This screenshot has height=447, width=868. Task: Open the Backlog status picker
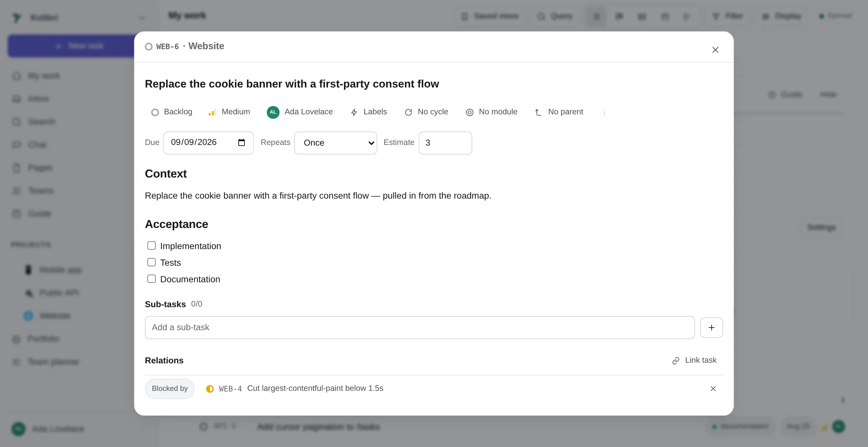pos(171,112)
